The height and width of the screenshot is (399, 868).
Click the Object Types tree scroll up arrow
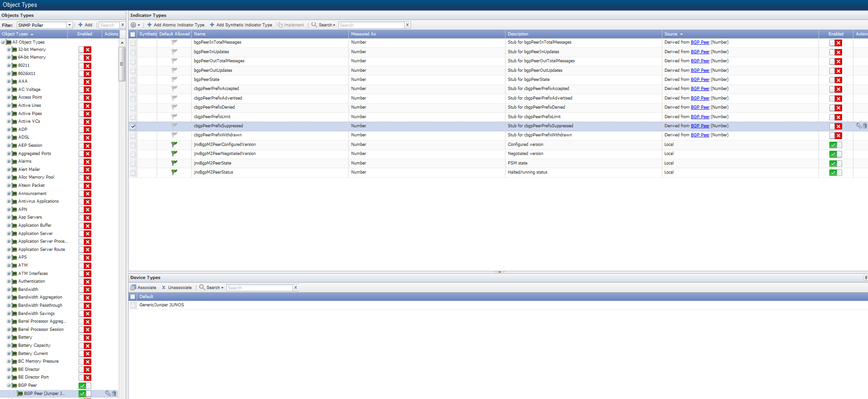pyautogui.click(x=122, y=42)
